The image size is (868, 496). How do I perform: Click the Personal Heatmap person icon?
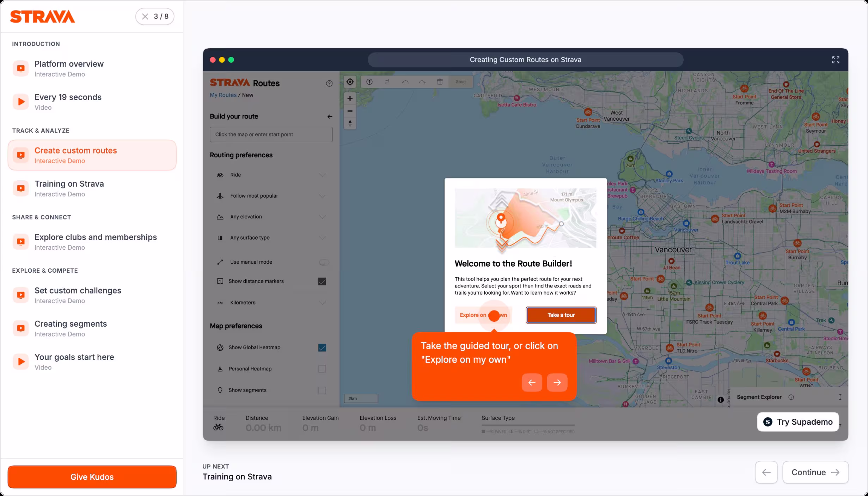point(220,369)
